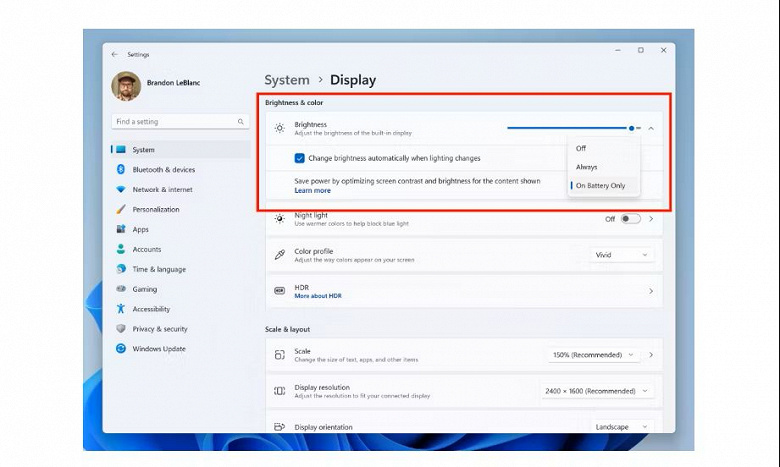Click the Display orientation icon

pos(280,427)
